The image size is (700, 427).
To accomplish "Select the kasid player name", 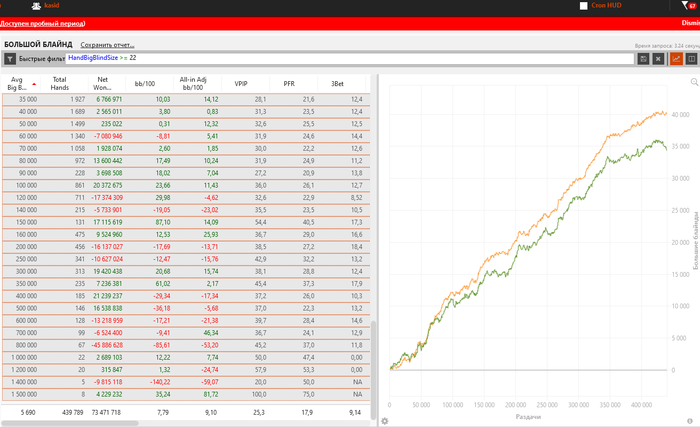I will (51, 5).
